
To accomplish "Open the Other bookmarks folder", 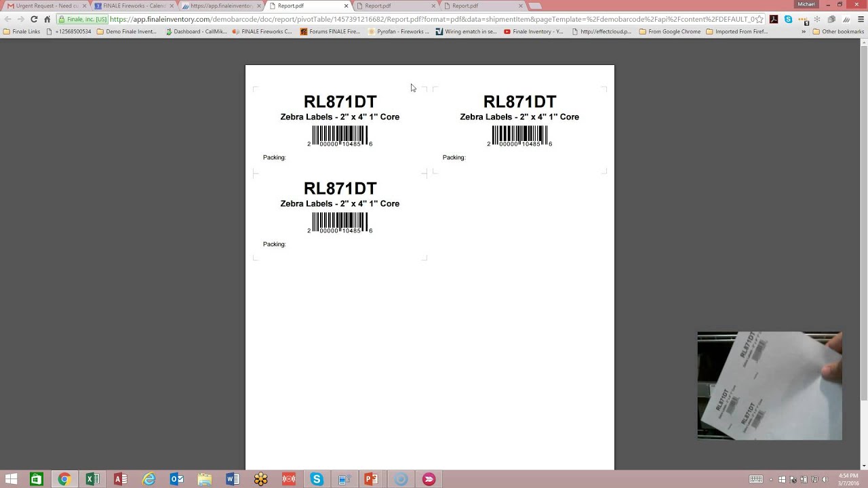I will [x=838, y=31].
